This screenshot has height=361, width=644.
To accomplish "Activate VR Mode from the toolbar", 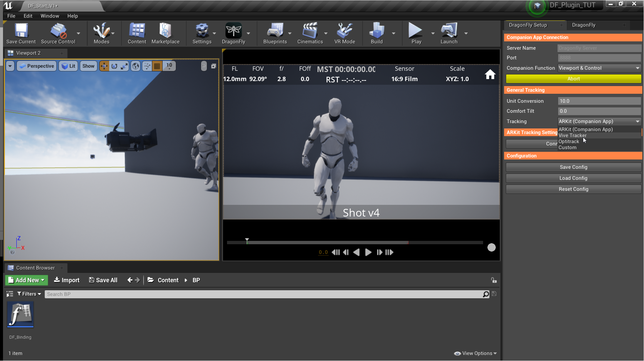I will (x=345, y=33).
